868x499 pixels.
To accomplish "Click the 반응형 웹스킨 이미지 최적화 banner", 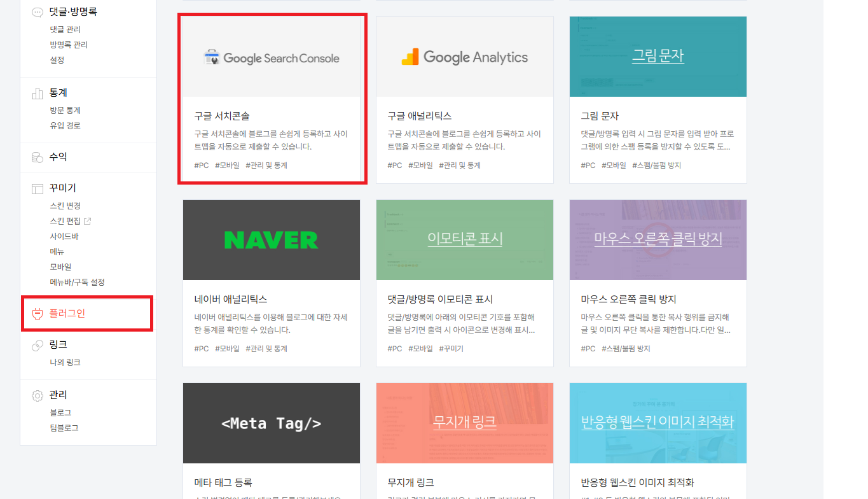I will pos(658,421).
